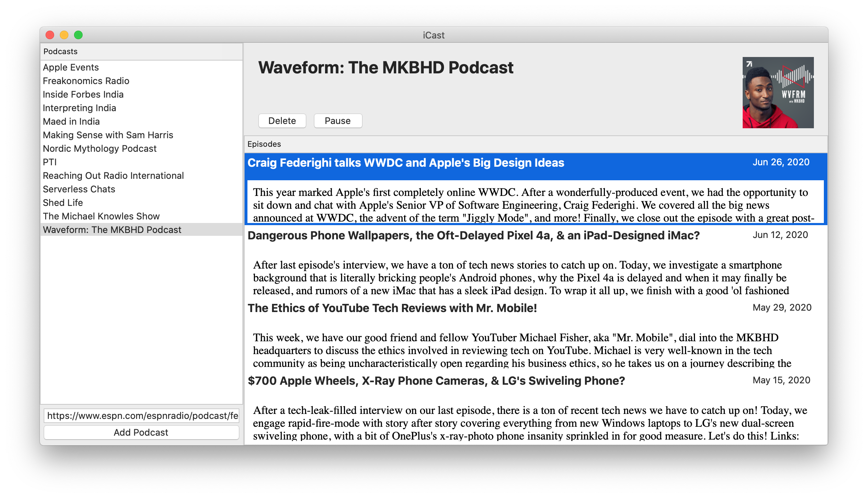
Task: Close the iCast window
Action: [x=50, y=35]
